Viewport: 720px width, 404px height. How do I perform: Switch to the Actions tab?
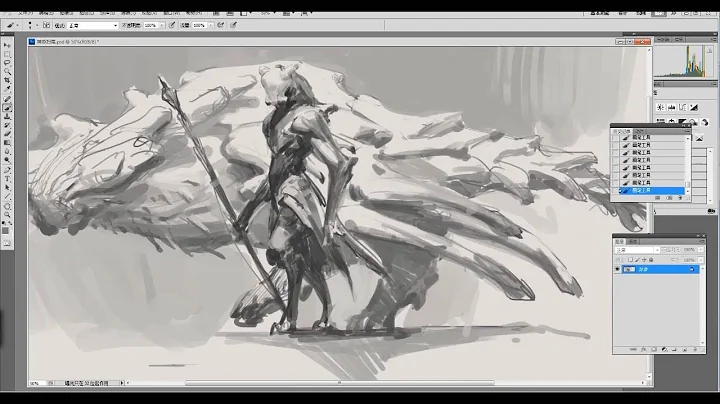pyautogui.click(x=640, y=132)
